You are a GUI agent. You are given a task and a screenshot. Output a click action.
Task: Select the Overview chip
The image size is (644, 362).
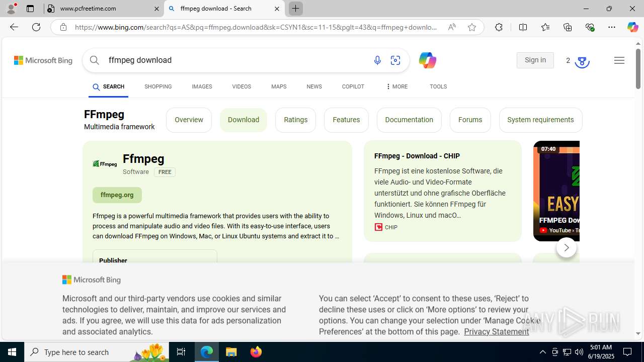point(189,120)
